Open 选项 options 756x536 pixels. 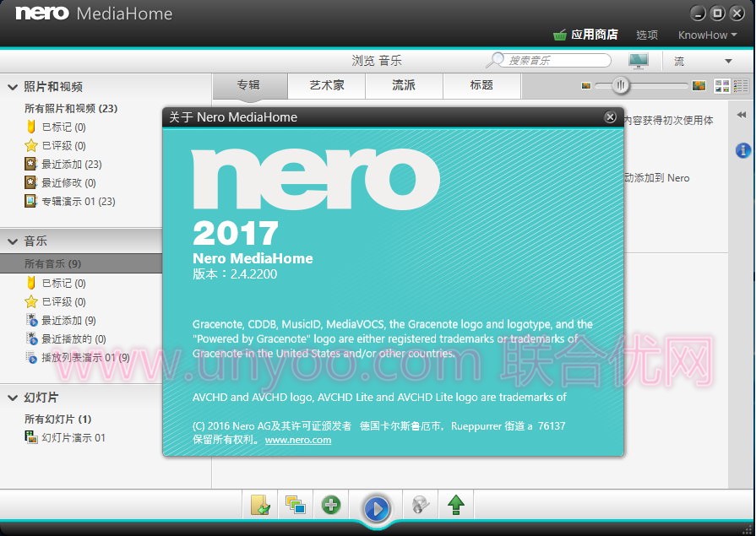(x=646, y=35)
